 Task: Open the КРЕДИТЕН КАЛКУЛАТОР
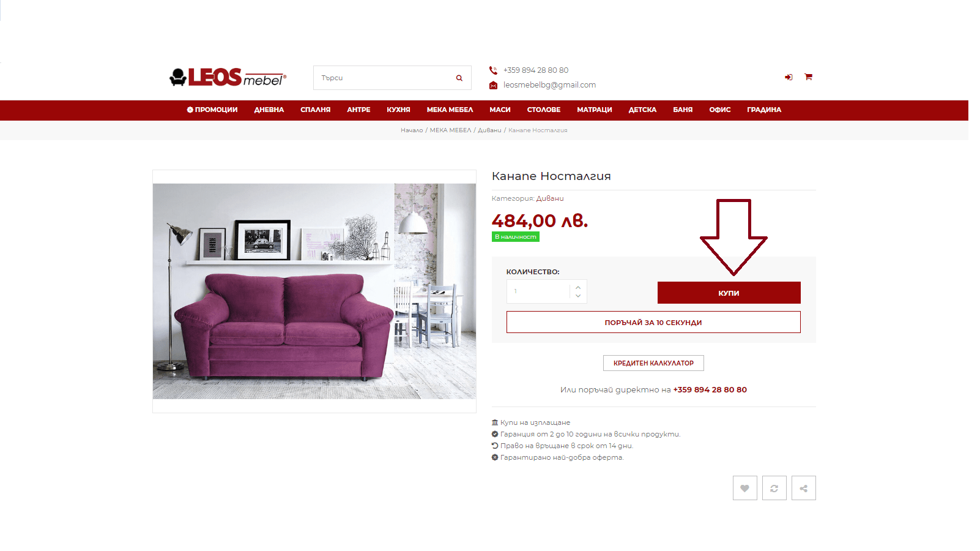(x=653, y=363)
